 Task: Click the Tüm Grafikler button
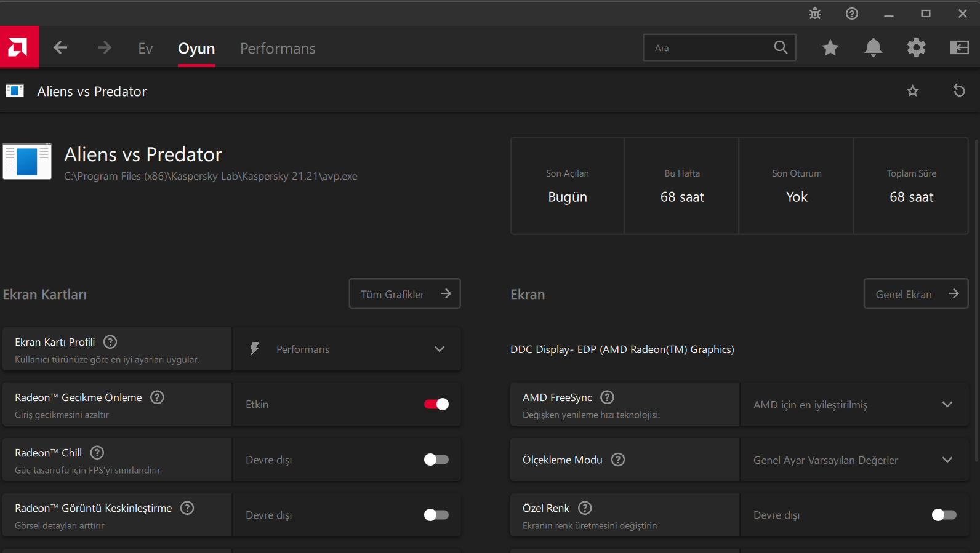(404, 294)
